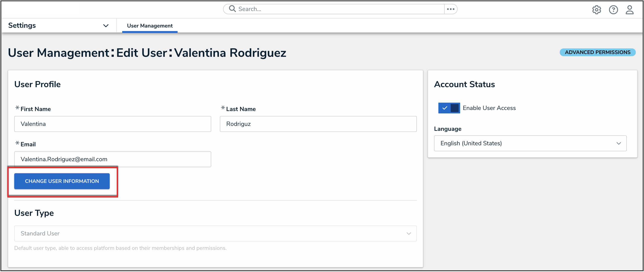This screenshot has height=272, width=644.
Task: Open the settings gear icon
Action: [597, 10]
